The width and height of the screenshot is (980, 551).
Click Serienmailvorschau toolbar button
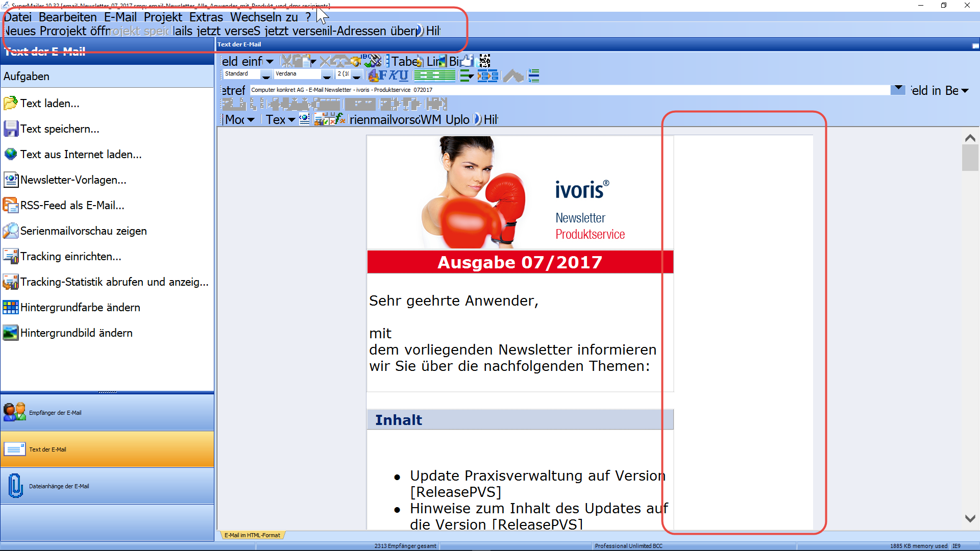click(x=385, y=120)
